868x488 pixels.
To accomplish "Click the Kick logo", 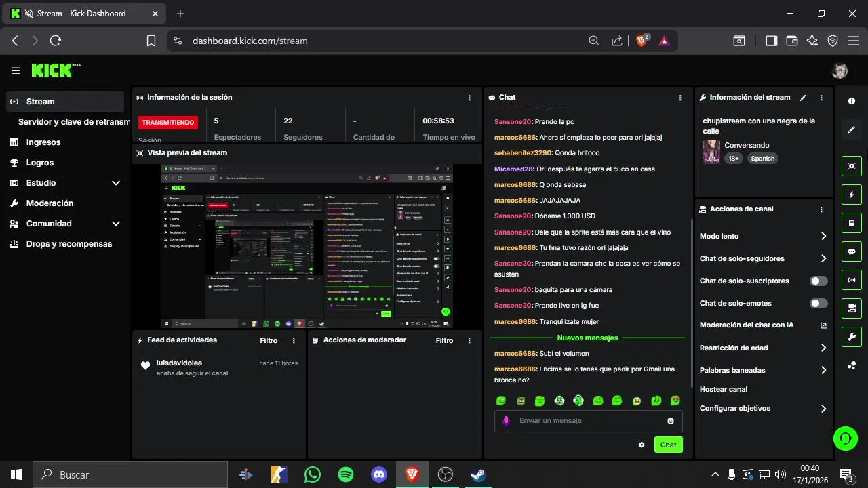I will (56, 70).
